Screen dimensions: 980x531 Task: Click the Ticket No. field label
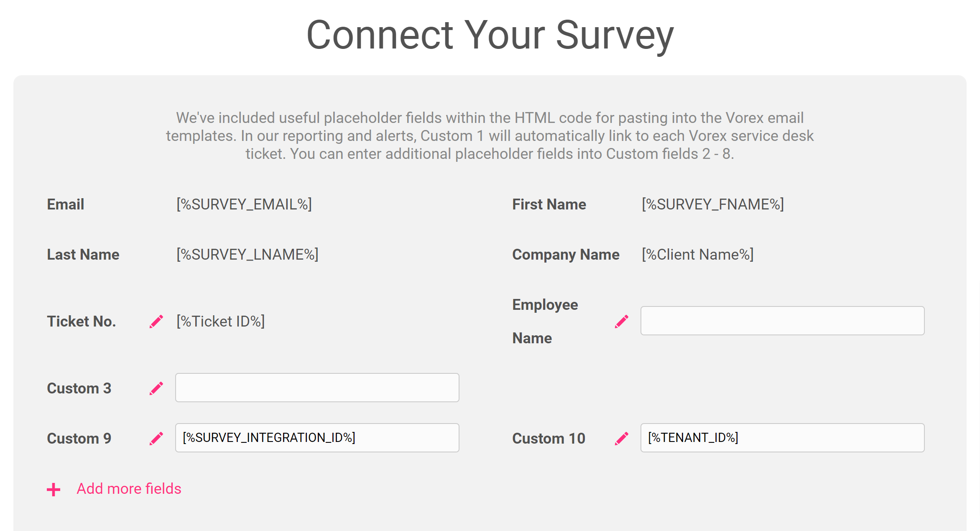(82, 321)
